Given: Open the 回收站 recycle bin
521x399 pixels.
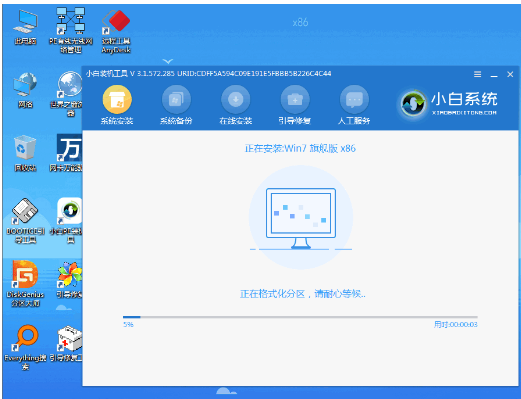Looking at the screenshot, I should [25, 154].
